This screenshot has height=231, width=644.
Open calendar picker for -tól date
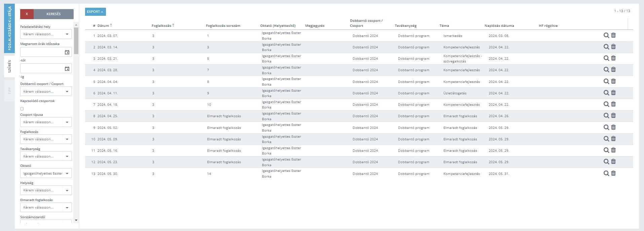(67, 52)
